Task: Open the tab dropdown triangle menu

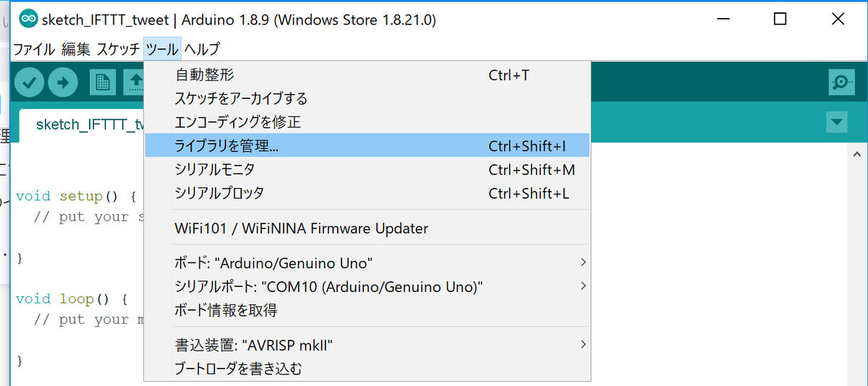Action: point(837,122)
